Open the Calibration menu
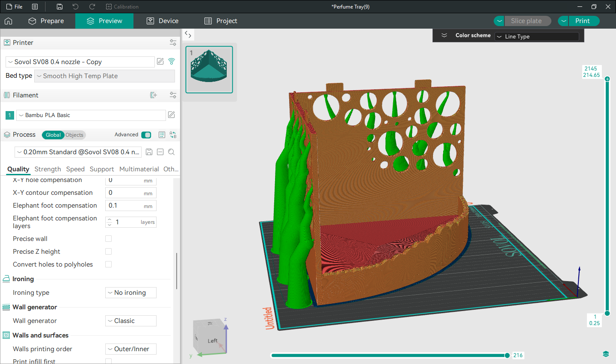 pos(122,6)
